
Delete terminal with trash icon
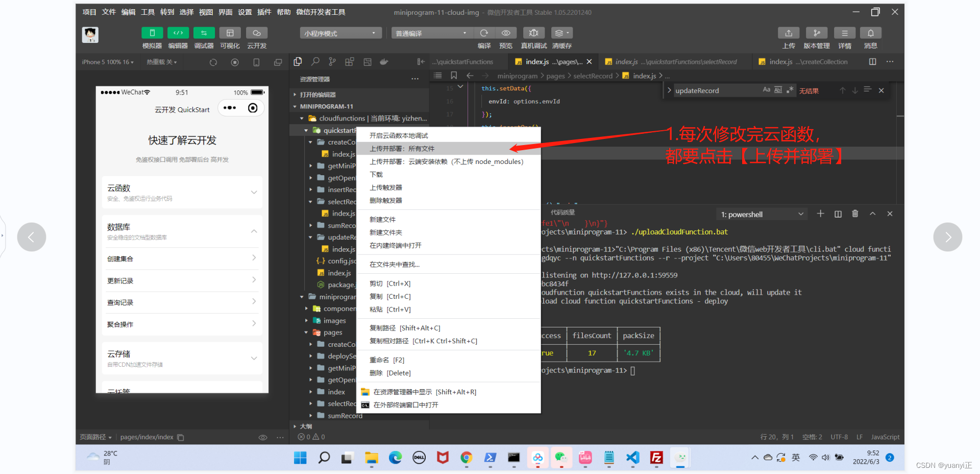855,214
